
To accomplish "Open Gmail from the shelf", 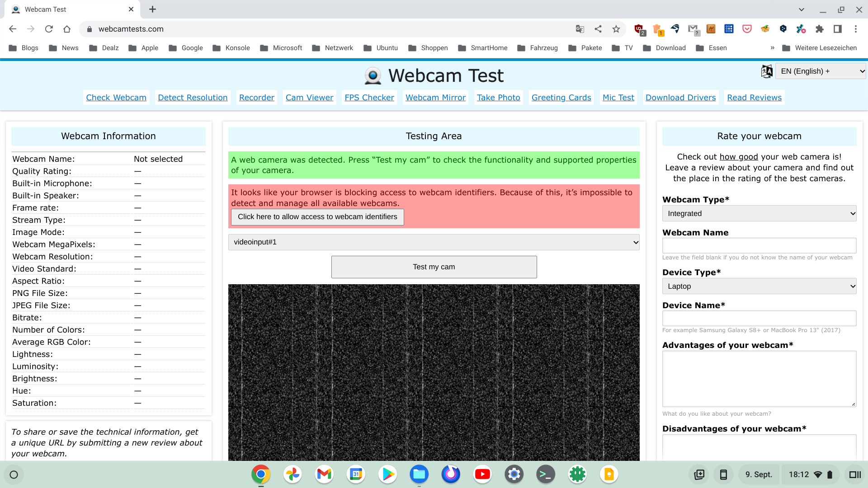I will pyautogui.click(x=324, y=474).
